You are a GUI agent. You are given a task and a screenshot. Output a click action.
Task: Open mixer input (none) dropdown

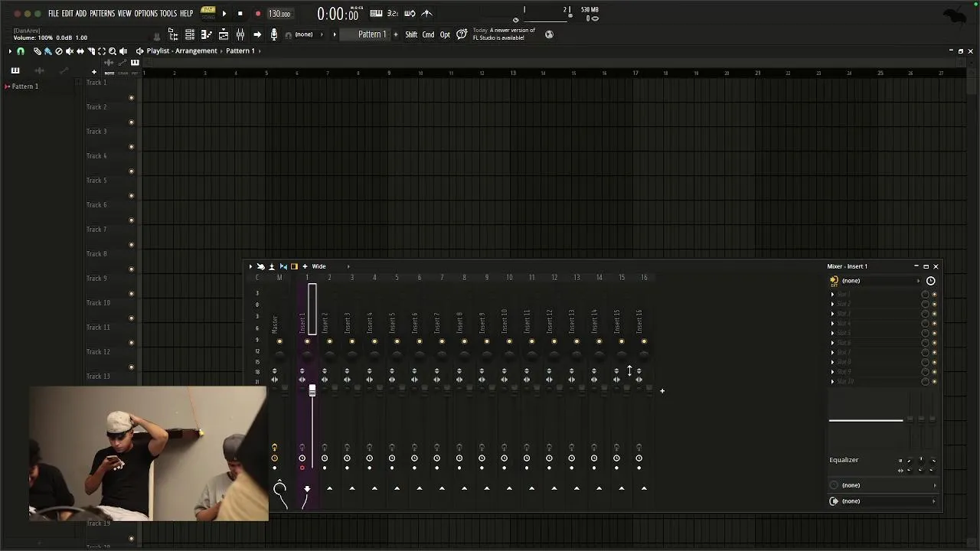point(880,281)
